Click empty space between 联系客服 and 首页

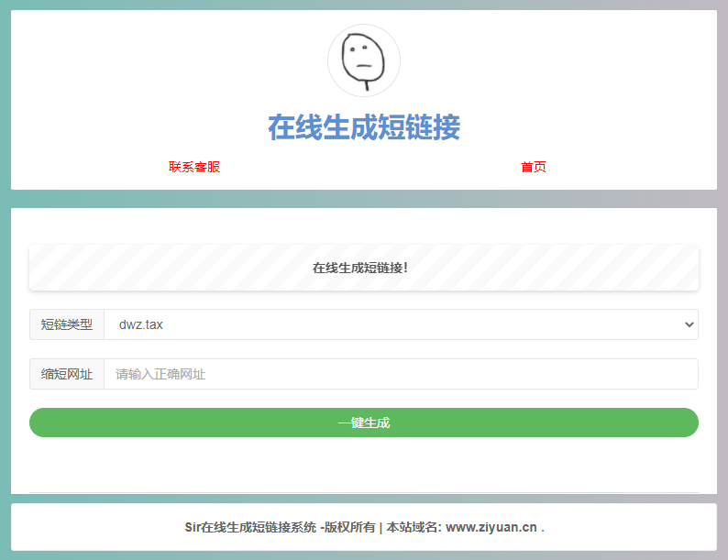click(x=364, y=167)
